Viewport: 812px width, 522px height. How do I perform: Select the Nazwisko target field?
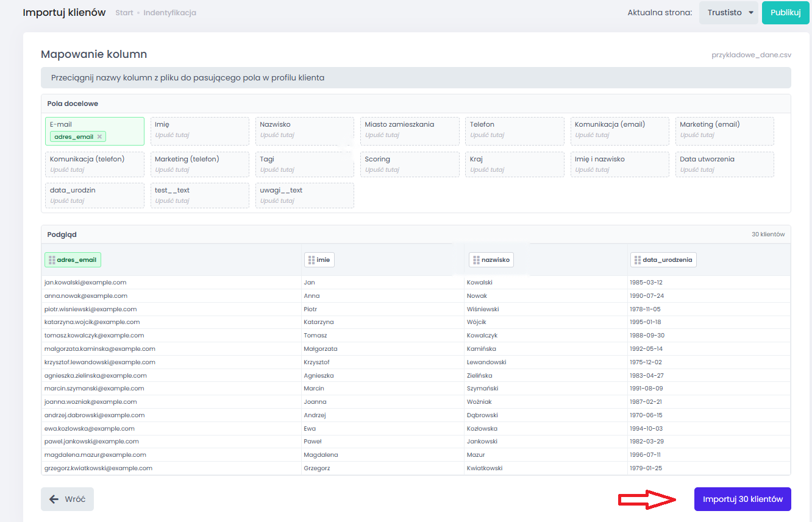(x=305, y=131)
